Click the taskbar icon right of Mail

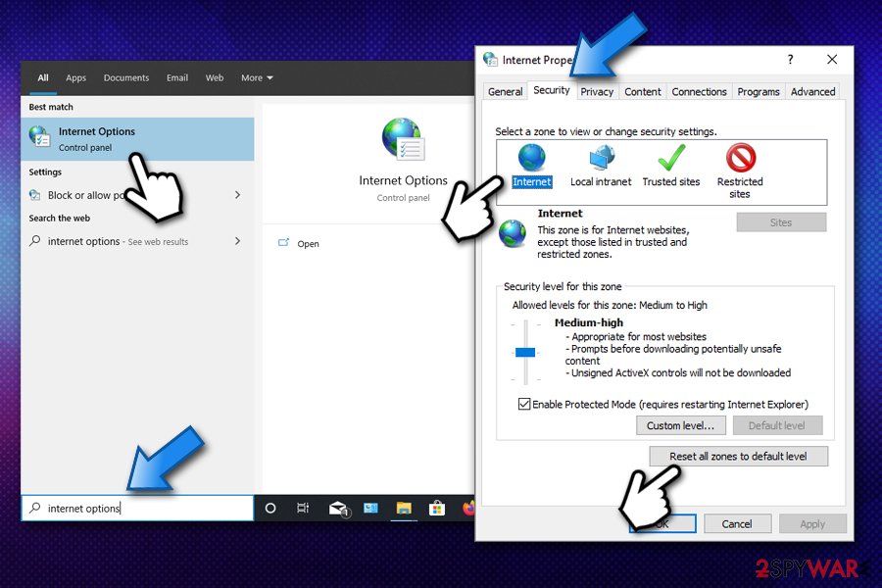370,509
